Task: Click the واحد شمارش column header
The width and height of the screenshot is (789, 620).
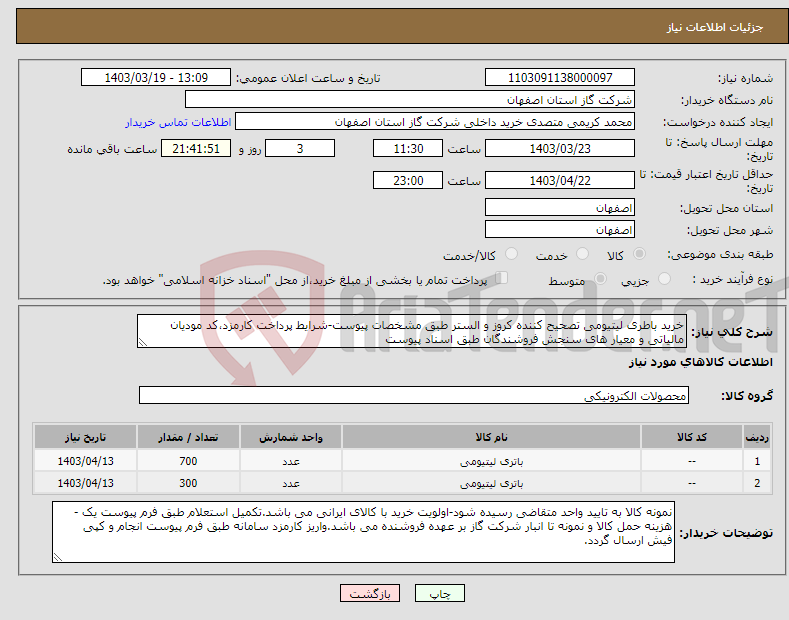Action: (x=291, y=437)
